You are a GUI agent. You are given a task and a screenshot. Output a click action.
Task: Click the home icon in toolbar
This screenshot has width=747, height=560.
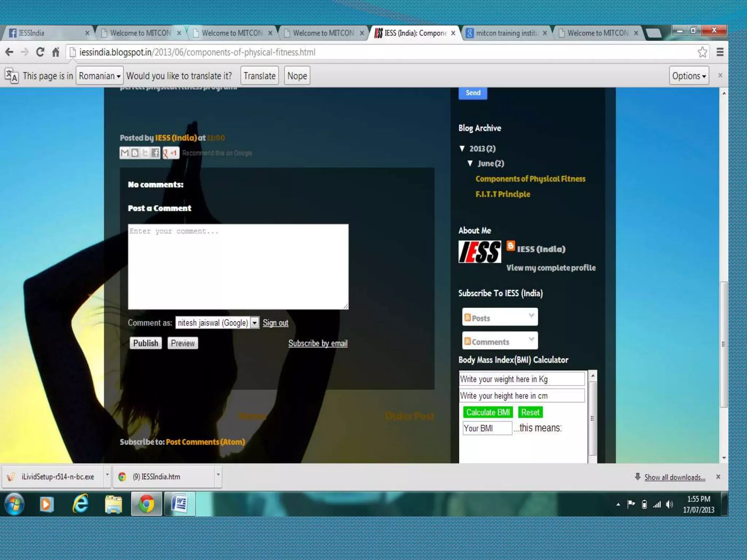pos(55,52)
